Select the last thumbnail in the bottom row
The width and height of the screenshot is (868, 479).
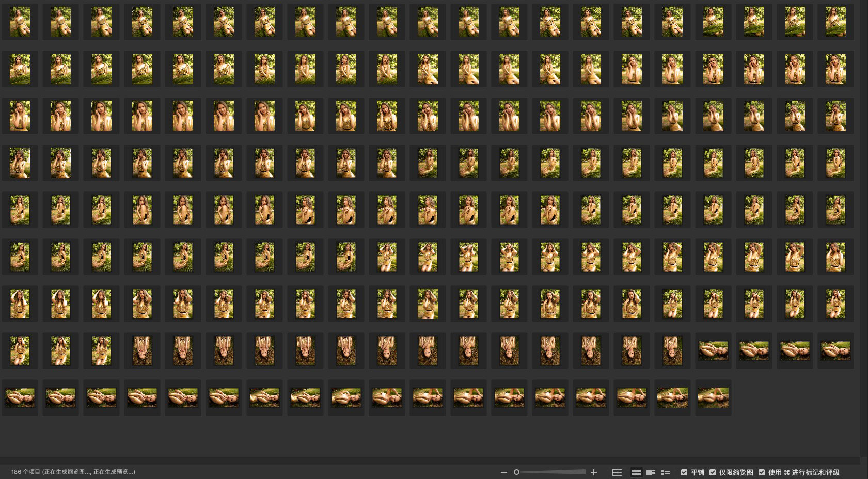point(713,397)
